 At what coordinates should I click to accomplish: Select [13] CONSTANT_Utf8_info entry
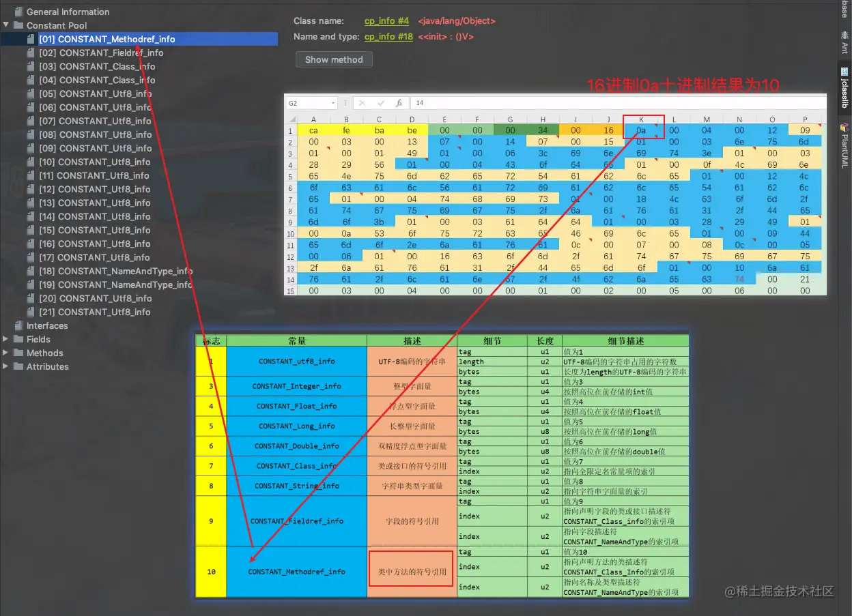95,203
